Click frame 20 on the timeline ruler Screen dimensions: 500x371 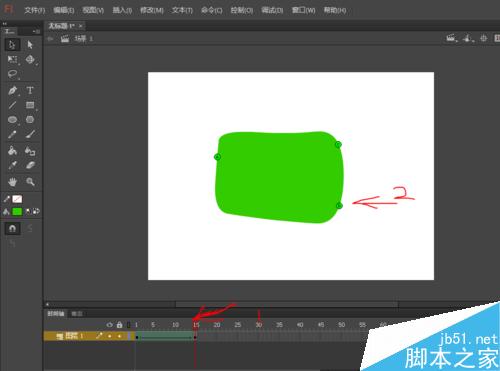click(x=217, y=324)
